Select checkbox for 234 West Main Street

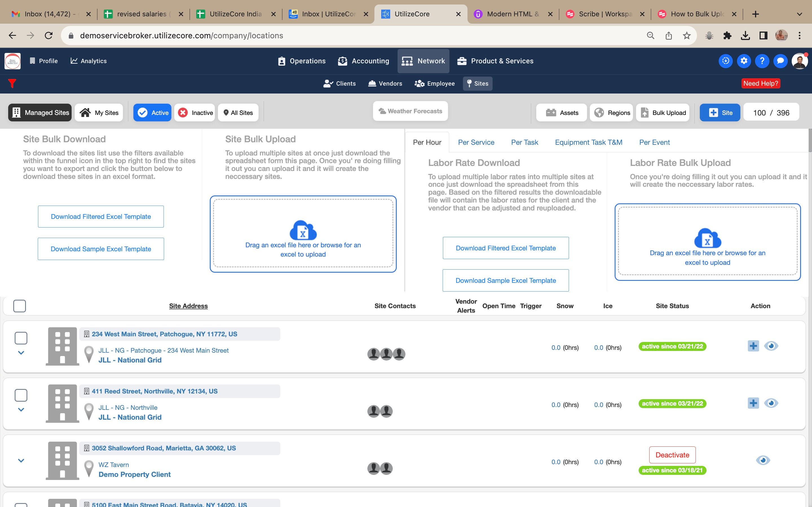click(x=21, y=338)
